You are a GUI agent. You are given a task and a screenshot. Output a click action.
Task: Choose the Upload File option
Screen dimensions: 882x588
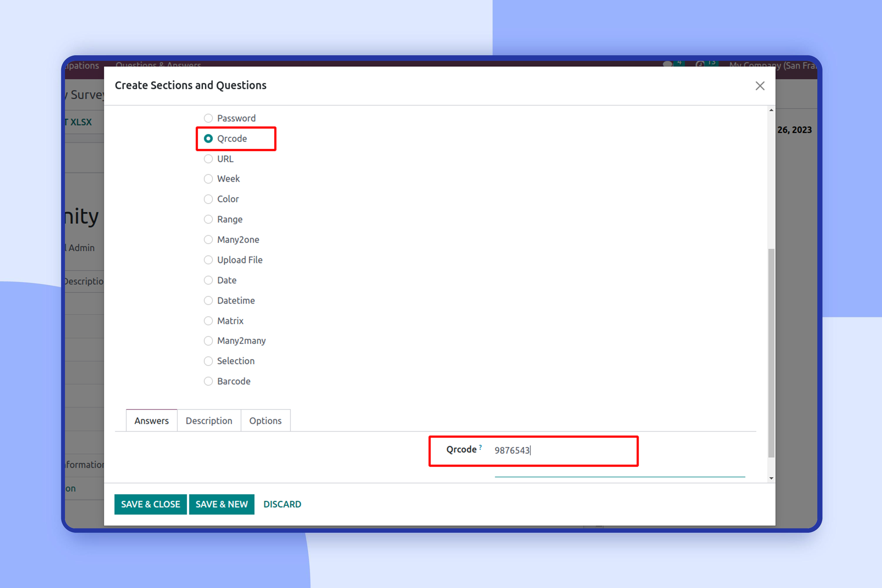[208, 260]
